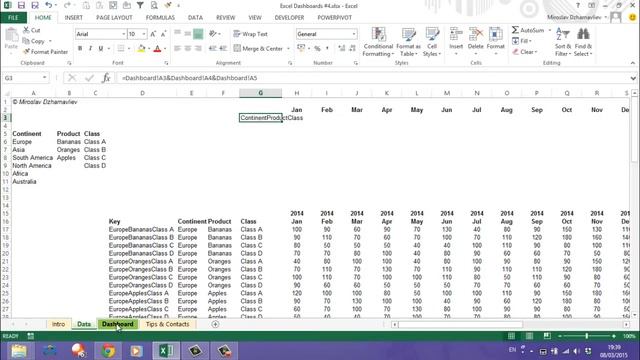Open the font size dropdown
This screenshot has width=640, height=360.
click(144, 34)
